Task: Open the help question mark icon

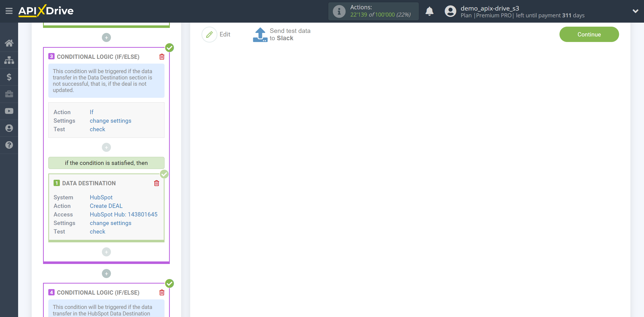Action: tap(9, 145)
